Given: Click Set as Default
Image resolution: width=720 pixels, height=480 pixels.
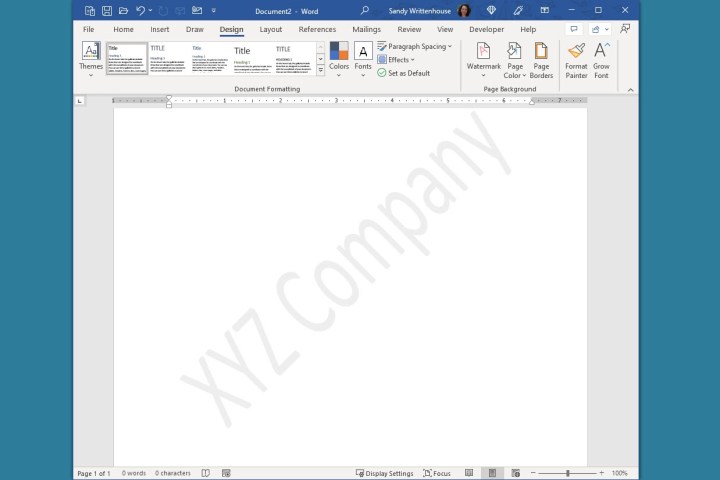Looking at the screenshot, I should click(403, 73).
